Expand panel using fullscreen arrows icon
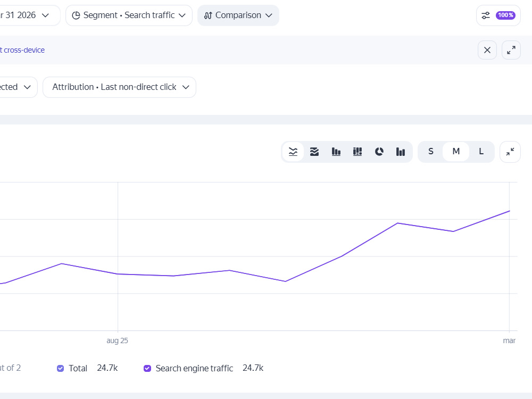 click(x=511, y=50)
